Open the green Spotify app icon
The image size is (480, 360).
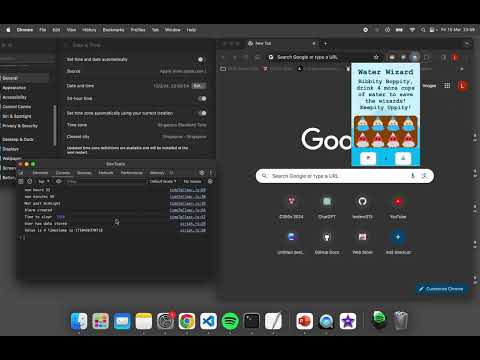pos(230,321)
